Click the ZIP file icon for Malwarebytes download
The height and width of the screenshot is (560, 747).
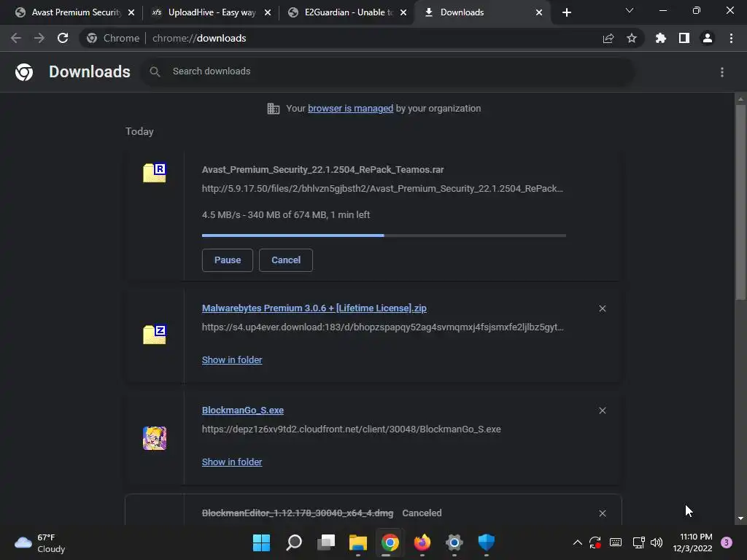point(155,334)
